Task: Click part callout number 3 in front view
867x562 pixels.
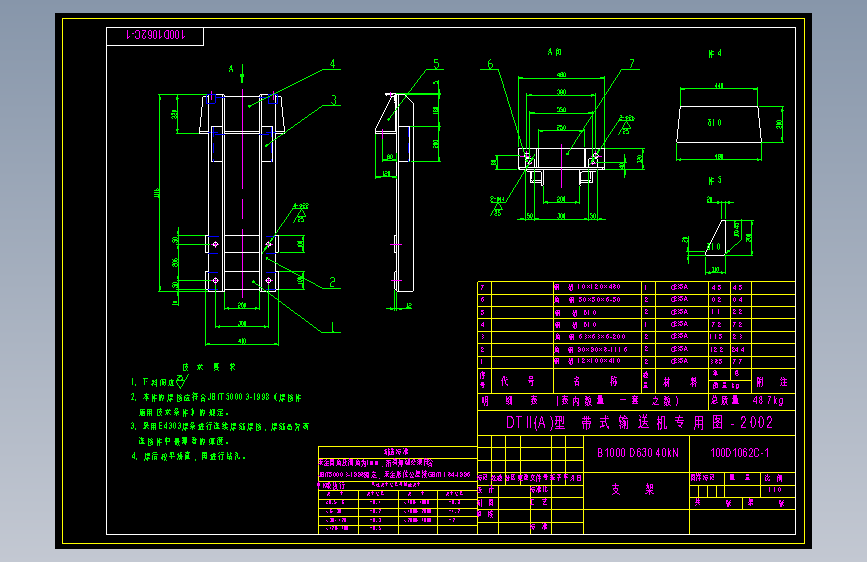Action: pyautogui.click(x=333, y=100)
